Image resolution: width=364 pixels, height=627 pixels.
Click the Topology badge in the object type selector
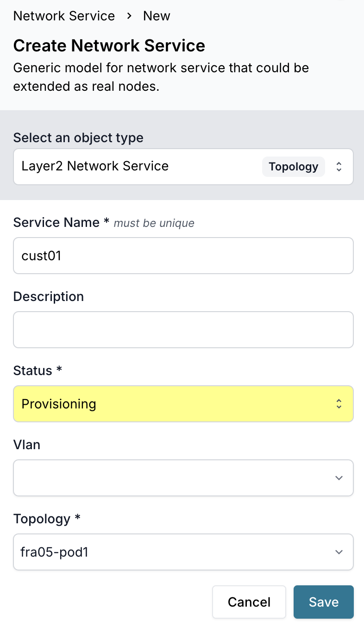click(x=293, y=166)
